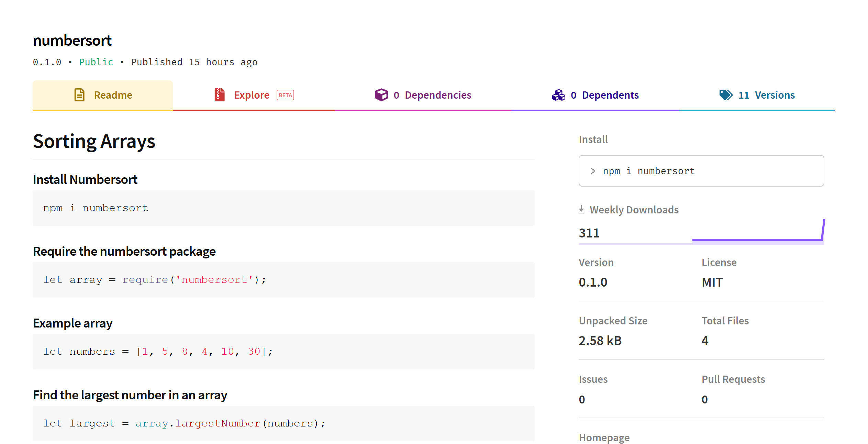Click the Public visibility label
Viewport: 868px width, 444px height.
(x=96, y=62)
